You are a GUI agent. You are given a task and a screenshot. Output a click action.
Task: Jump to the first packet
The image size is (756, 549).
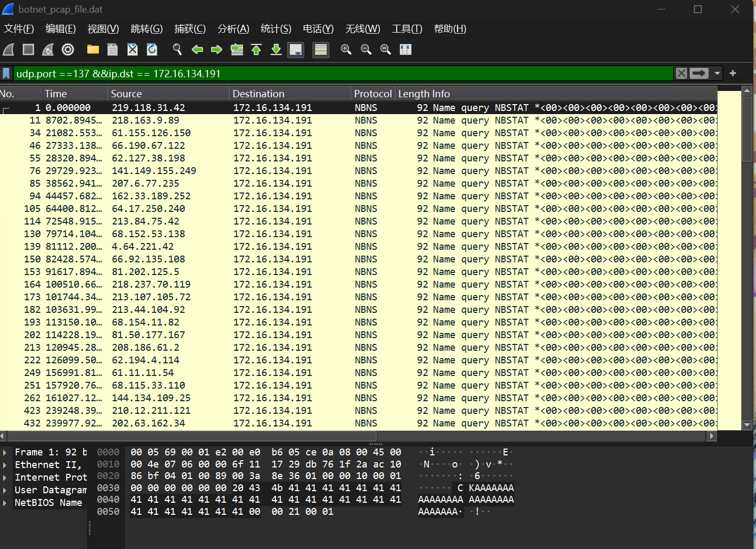pos(256,49)
